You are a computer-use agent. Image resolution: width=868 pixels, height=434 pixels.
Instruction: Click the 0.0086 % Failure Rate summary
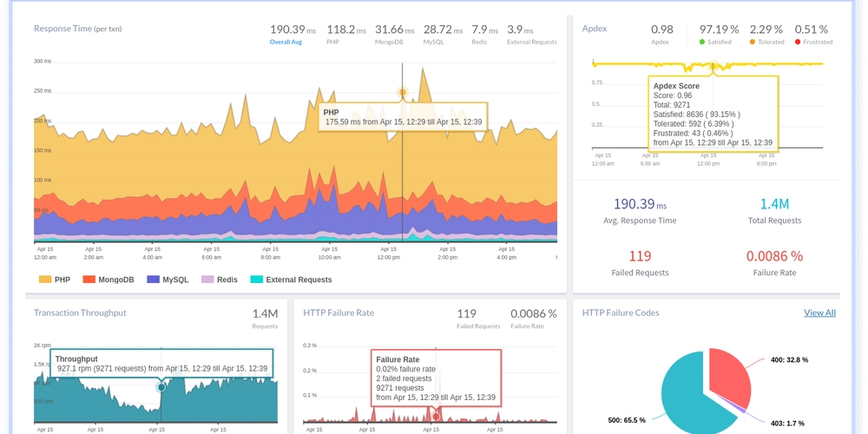click(774, 256)
